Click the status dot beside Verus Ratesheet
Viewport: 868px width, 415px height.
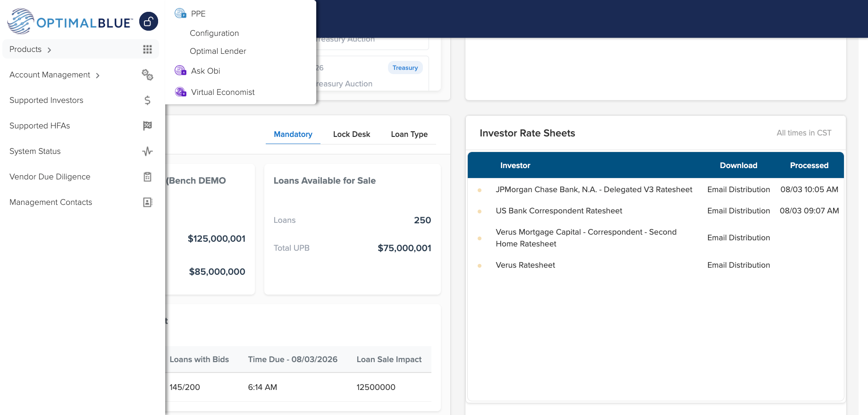480,266
